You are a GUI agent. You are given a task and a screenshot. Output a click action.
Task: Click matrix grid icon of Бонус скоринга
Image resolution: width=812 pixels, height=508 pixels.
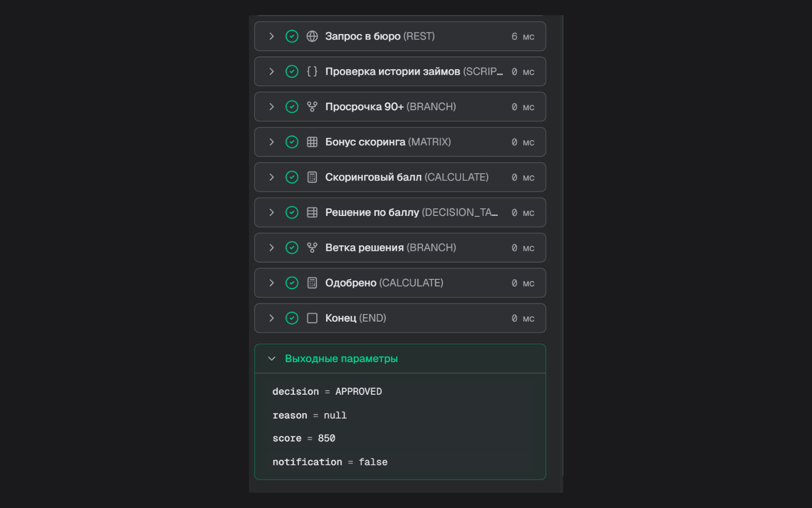coord(312,142)
